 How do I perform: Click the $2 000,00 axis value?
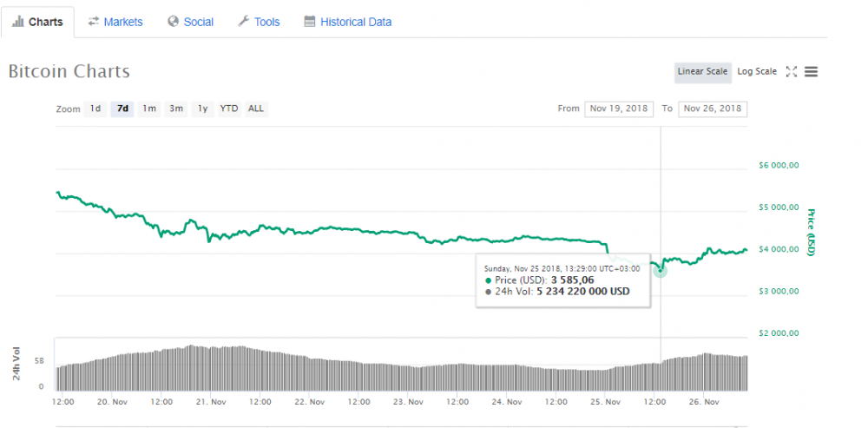click(777, 333)
